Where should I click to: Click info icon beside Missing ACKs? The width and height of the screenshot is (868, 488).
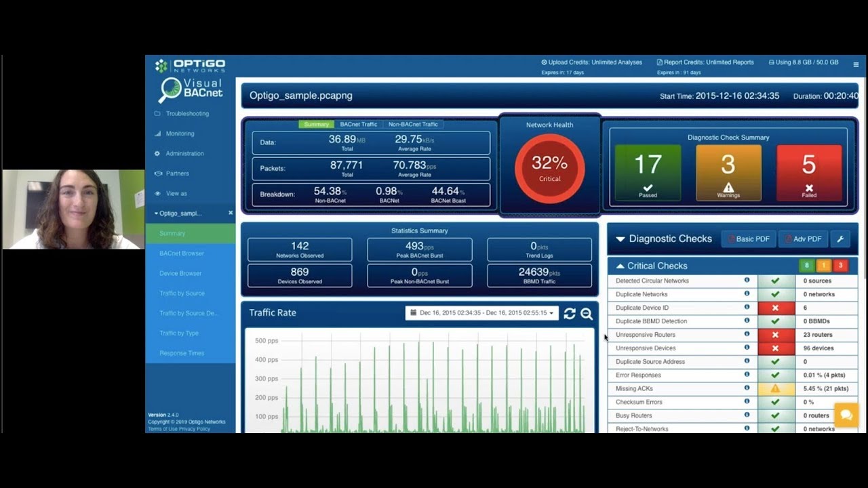747,388
